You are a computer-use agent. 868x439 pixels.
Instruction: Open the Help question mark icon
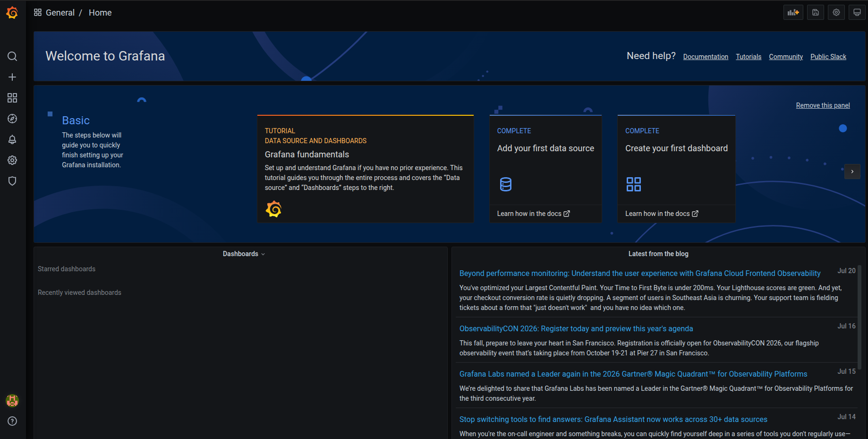[12, 421]
